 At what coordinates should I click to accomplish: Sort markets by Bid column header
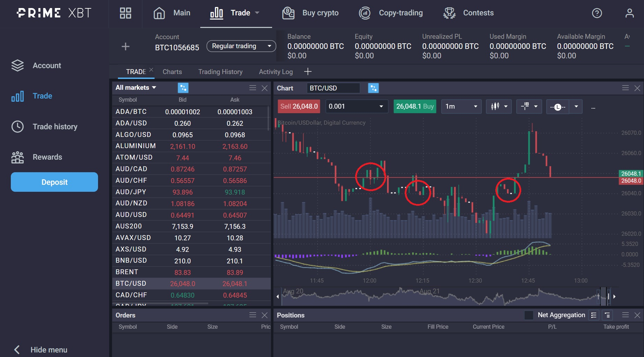tap(182, 100)
